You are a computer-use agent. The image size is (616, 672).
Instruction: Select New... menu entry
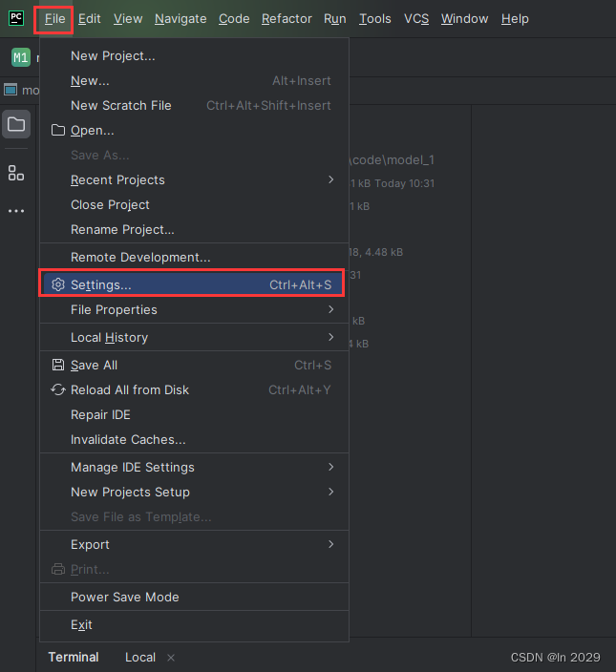[x=194, y=81]
